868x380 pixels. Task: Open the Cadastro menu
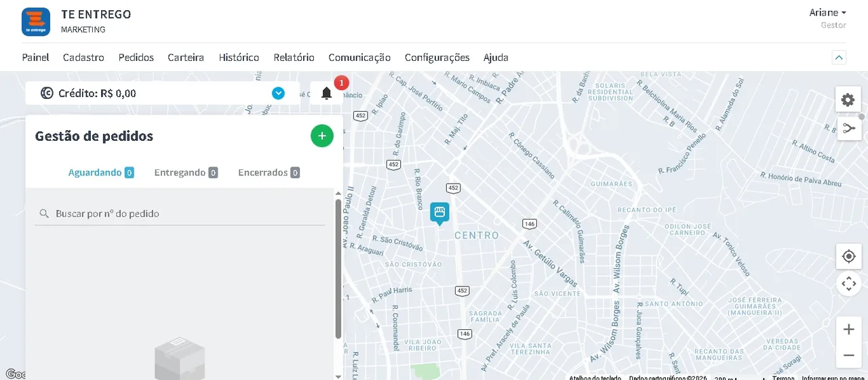pyautogui.click(x=83, y=58)
